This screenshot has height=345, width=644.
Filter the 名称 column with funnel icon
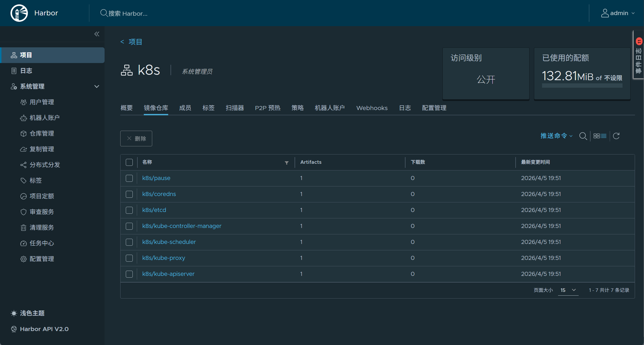tap(287, 163)
